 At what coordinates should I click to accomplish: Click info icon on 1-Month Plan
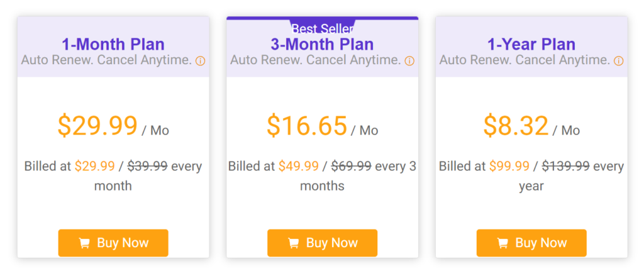click(x=201, y=61)
